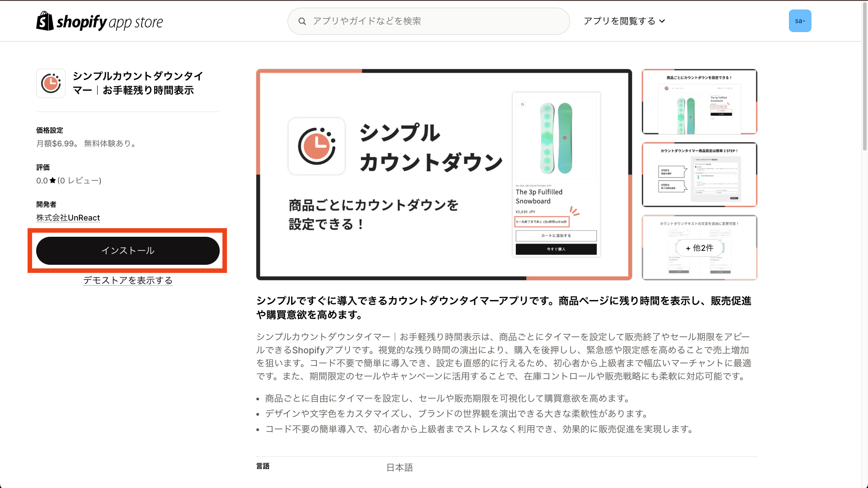Viewport: 868px width, 488px height.
Task: Open the user account avatar labeled sa-
Action: (800, 21)
